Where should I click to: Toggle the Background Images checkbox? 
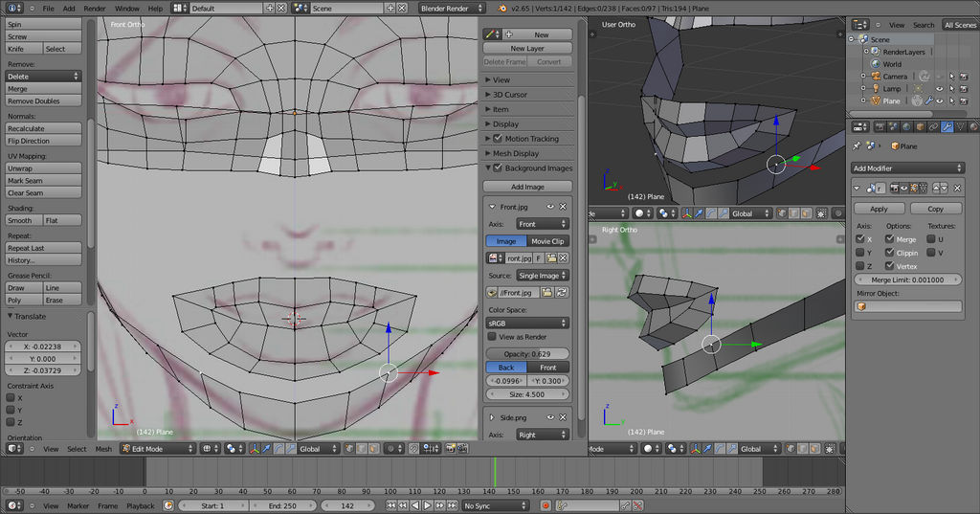(x=496, y=168)
